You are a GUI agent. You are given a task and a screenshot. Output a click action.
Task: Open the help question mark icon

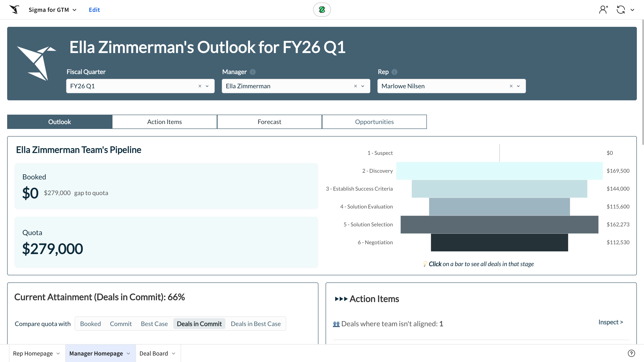coord(631,353)
